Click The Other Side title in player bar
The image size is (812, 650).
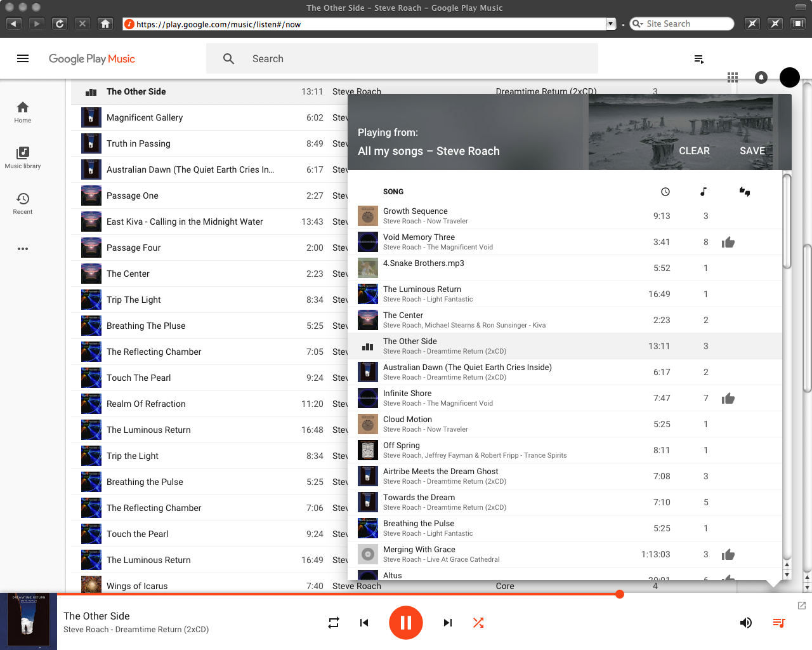click(96, 616)
